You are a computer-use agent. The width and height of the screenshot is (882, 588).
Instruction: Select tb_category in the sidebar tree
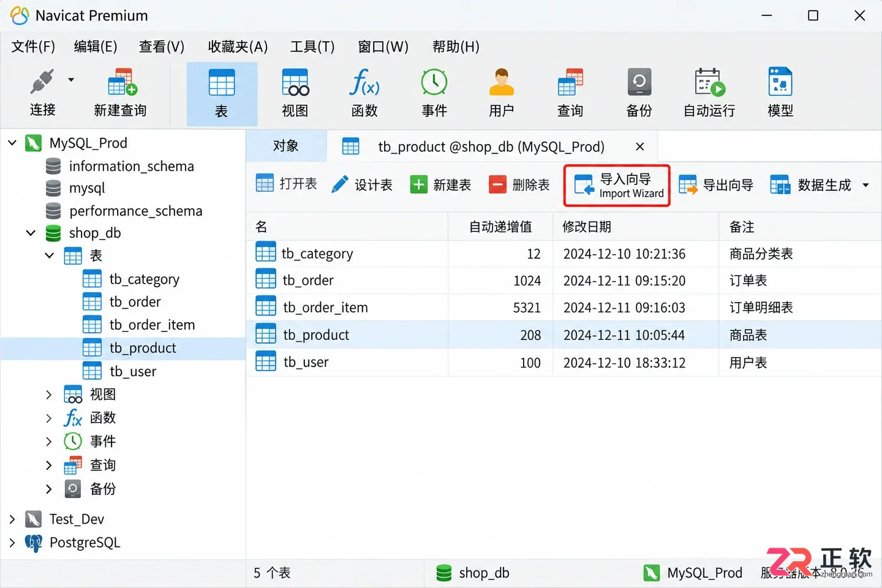point(144,279)
